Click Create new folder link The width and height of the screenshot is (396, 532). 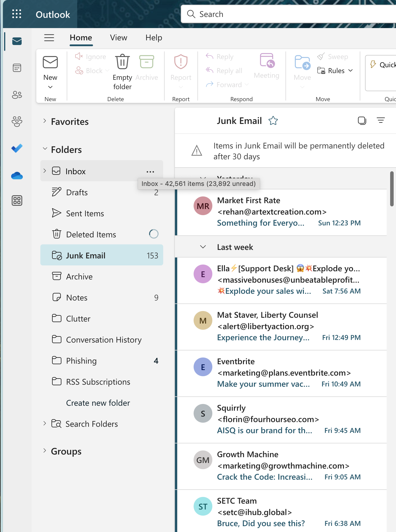click(x=98, y=403)
